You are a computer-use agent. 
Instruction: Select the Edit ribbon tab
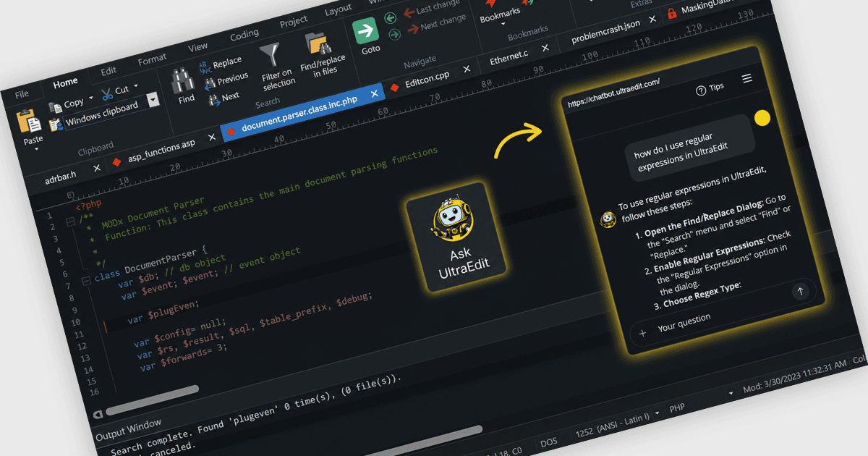(109, 71)
